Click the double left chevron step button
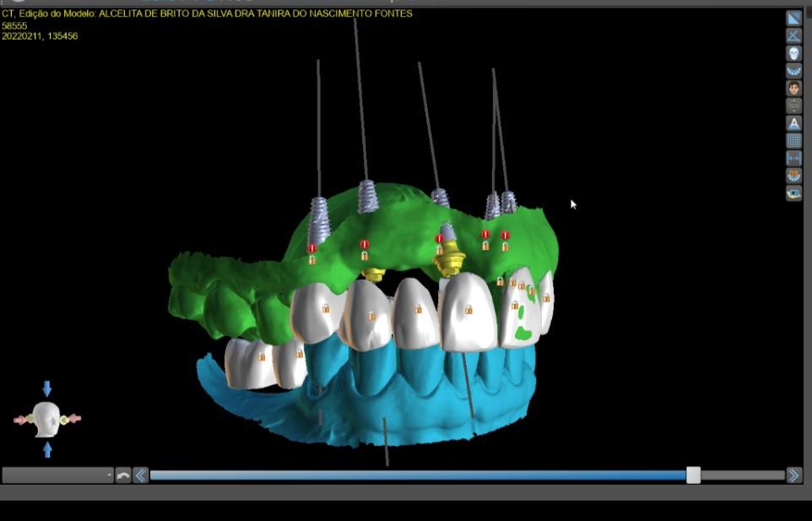This screenshot has width=812, height=521. [x=141, y=475]
